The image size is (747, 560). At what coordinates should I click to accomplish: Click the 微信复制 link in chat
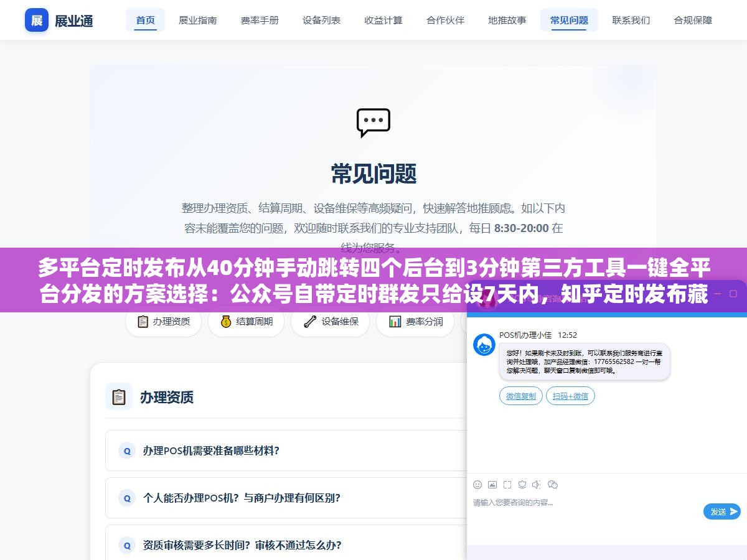click(521, 396)
